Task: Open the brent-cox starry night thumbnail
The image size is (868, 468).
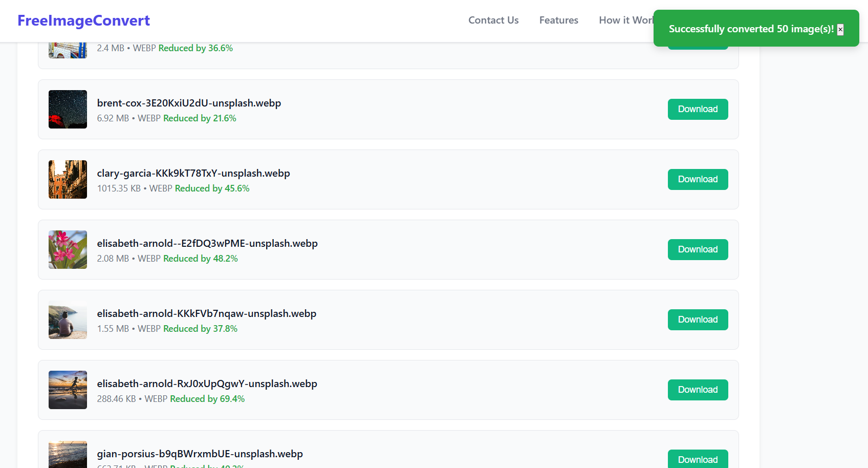Action: (68, 109)
